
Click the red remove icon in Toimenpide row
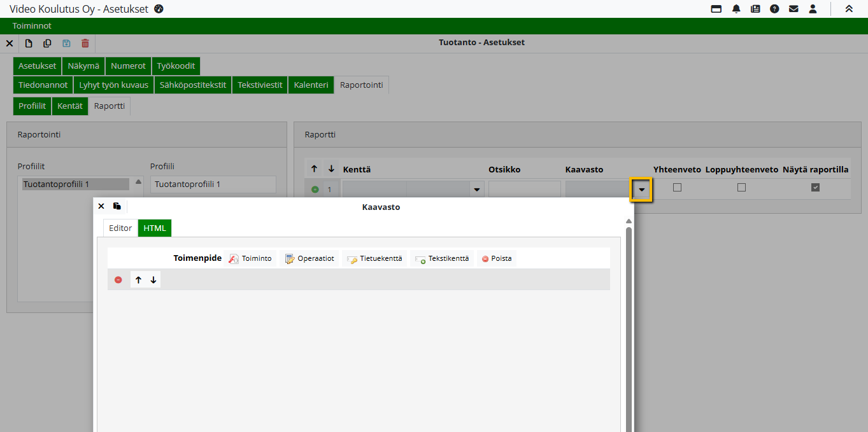point(118,280)
